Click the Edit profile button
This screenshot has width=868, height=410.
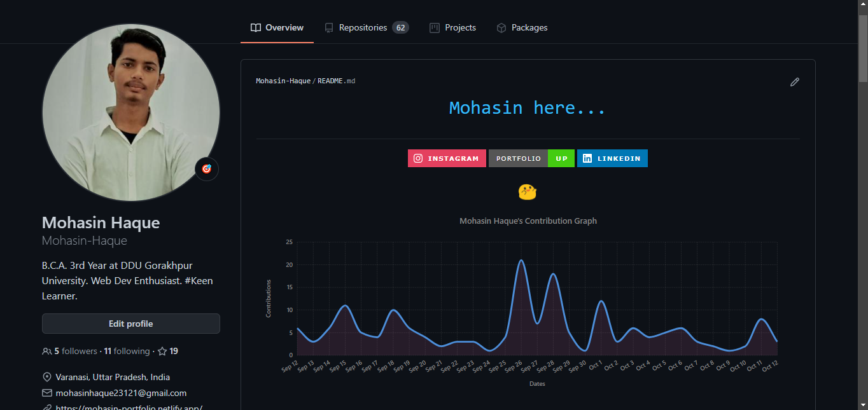(x=130, y=324)
